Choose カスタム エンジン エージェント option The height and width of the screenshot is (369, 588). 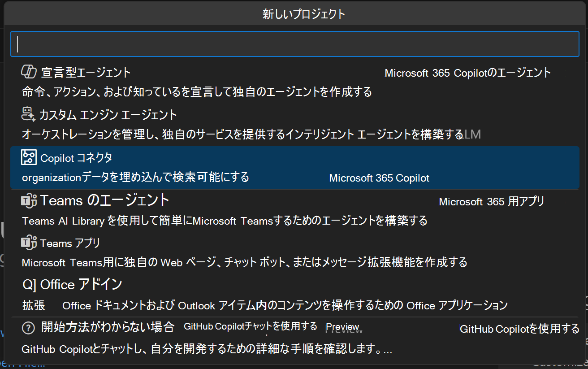(x=294, y=125)
